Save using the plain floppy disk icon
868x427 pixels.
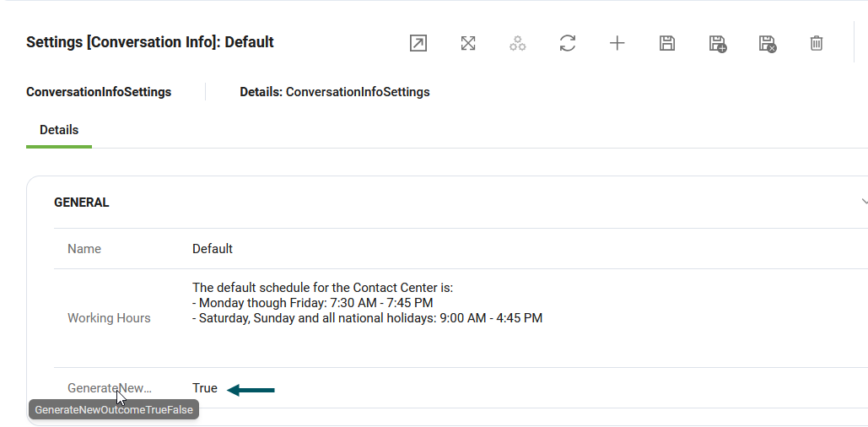667,43
